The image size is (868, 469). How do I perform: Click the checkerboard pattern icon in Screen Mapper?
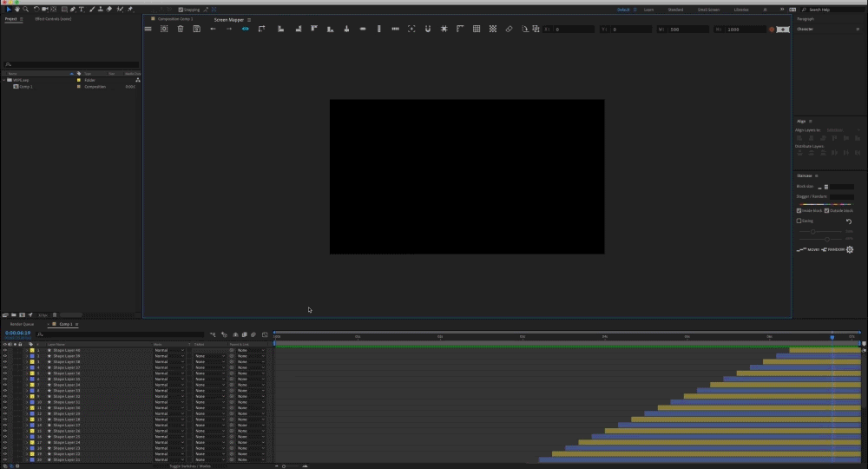tap(493, 29)
